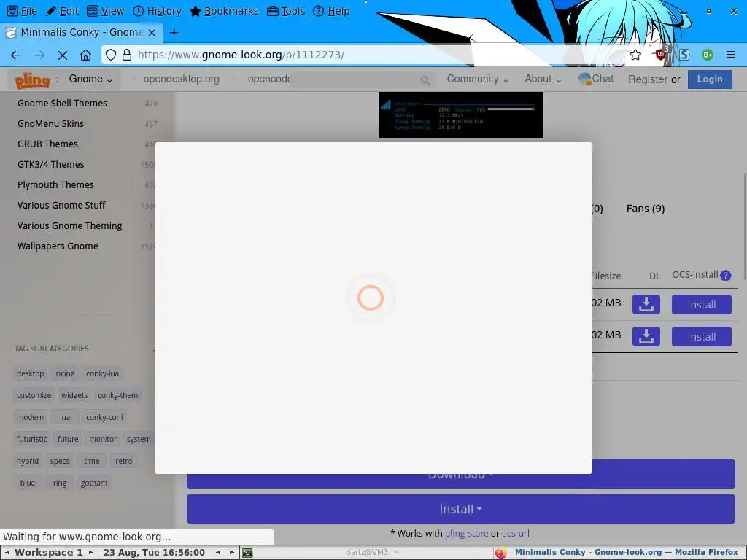Open the View menu
This screenshot has height=560, width=747.
(x=106, y=11)
